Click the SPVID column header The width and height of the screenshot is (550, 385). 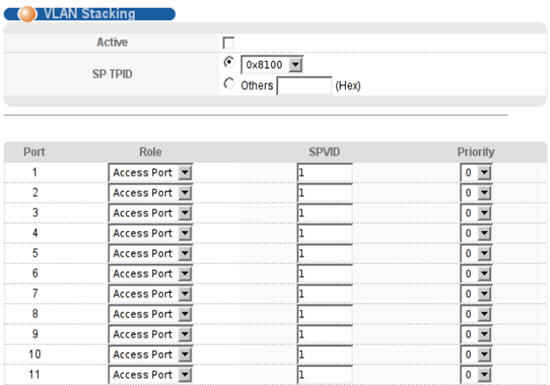tap(324, 152)
